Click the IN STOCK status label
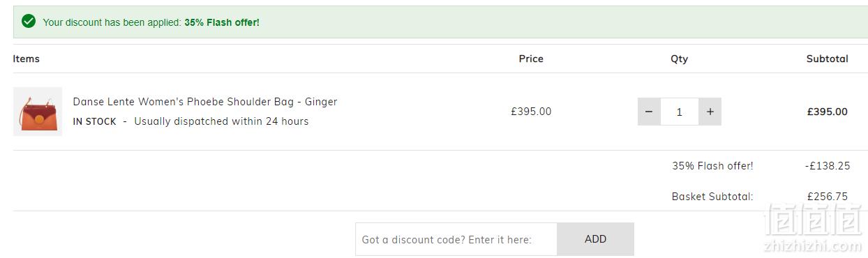Viewport: 868px width, 258px height. point(94,121)
